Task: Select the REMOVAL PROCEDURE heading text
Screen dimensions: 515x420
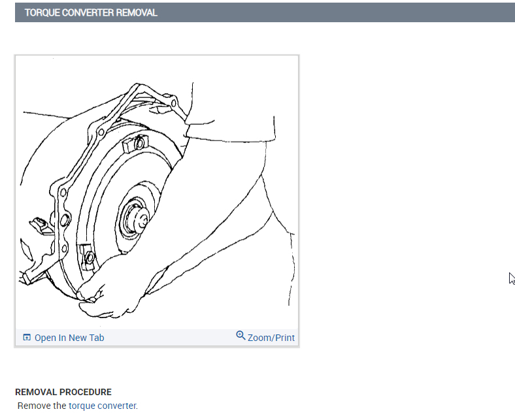Action: 63,392
